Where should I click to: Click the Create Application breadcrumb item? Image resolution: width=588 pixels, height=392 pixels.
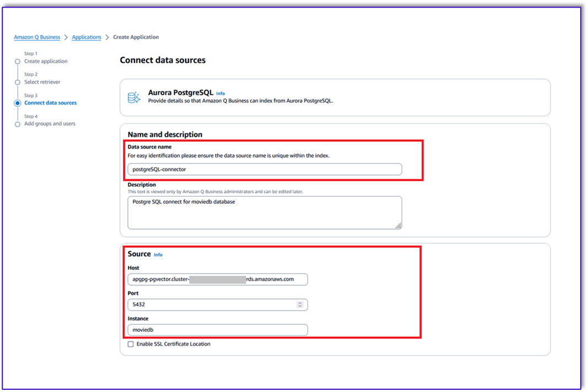click(136, 37)
